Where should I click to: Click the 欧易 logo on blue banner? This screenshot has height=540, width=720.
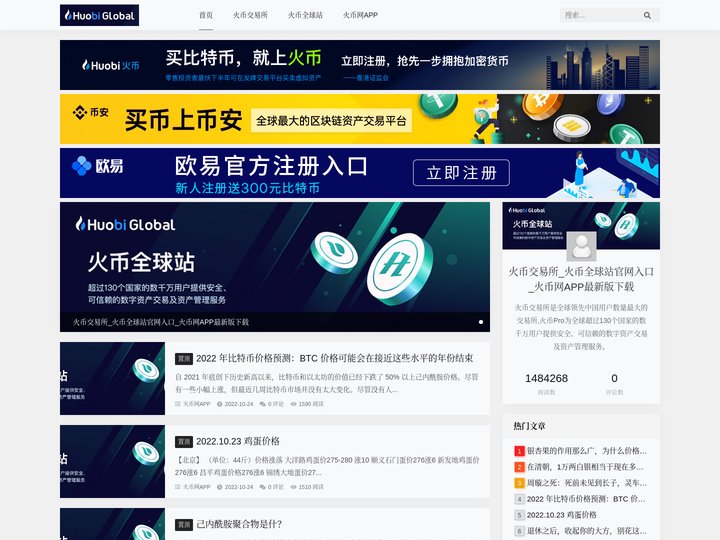(x=97, y=166)
